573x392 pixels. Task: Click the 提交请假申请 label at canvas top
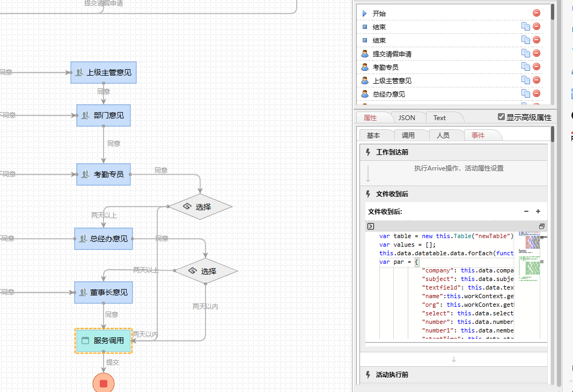[104, 3]
